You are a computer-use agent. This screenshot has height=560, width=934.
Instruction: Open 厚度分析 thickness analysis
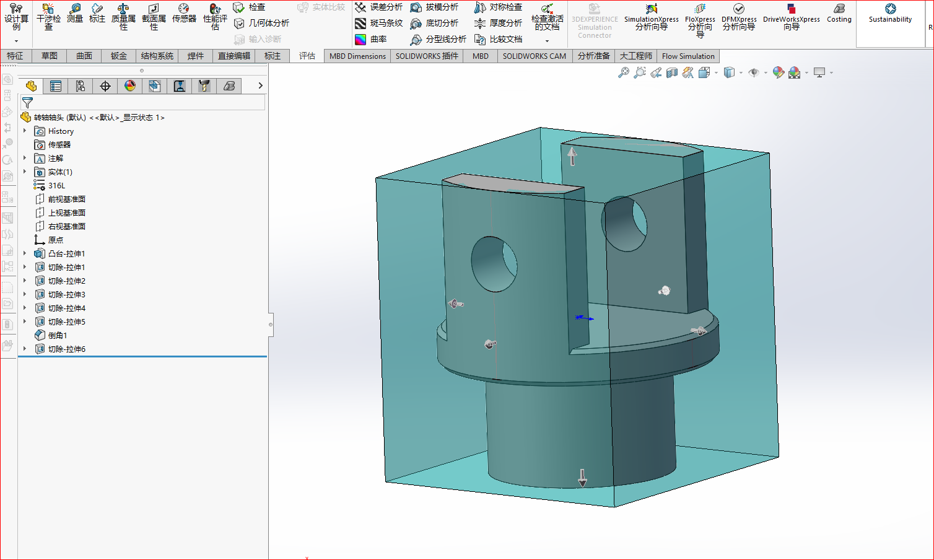(x=499, y=23)
